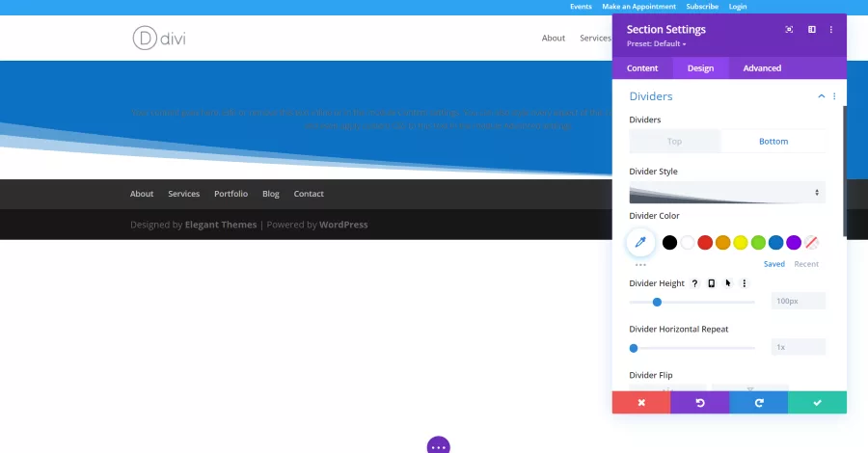Open Preset: Default dropdown
This screenshot has height=453, width=868.
[x=656, y=43]
